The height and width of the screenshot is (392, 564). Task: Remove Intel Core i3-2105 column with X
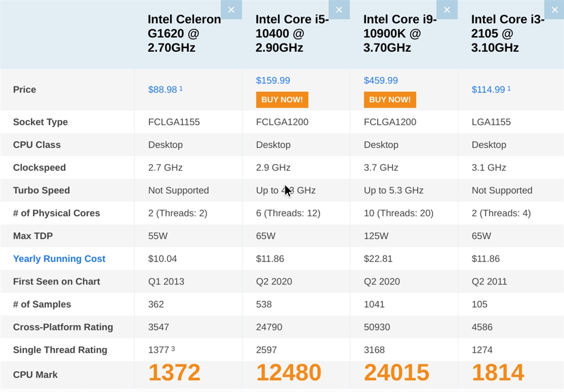pyautogui.click(x=554, y=10)
